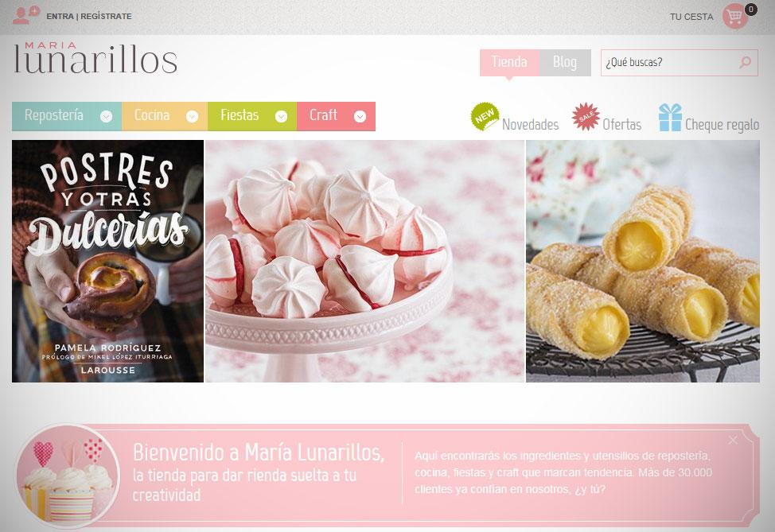
Task: Click the green NEW badge icon
Action: tap(485, 117)
